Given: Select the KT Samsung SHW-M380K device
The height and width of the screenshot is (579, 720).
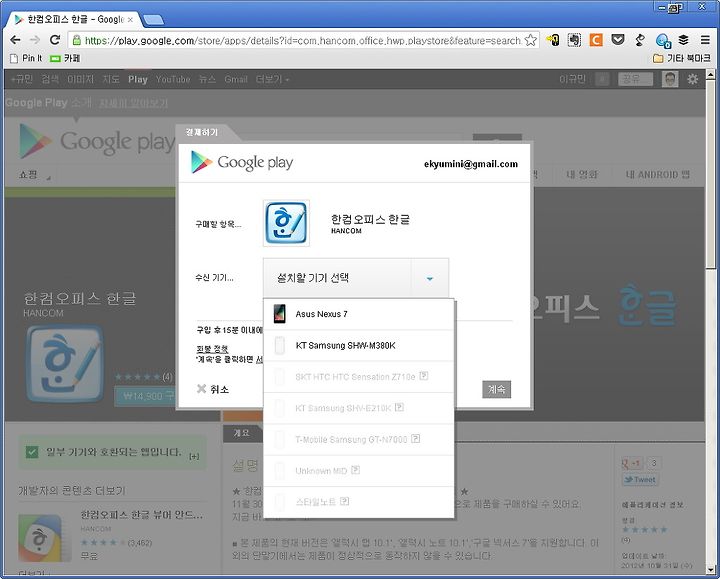Looking at the screenshot, I should point(359,345).
